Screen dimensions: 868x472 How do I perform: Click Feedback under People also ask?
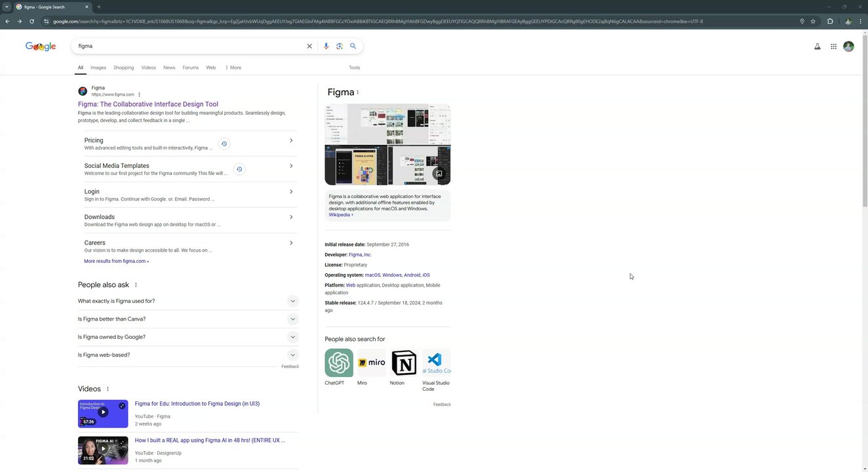pos(290,366)
